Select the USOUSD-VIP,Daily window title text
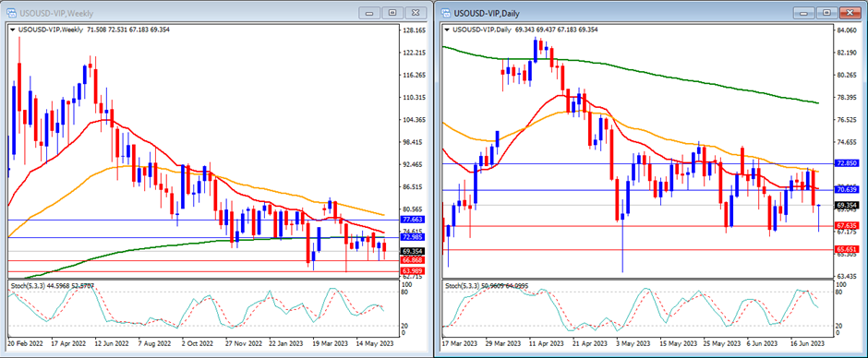868x358 pixels. point(488,13)
